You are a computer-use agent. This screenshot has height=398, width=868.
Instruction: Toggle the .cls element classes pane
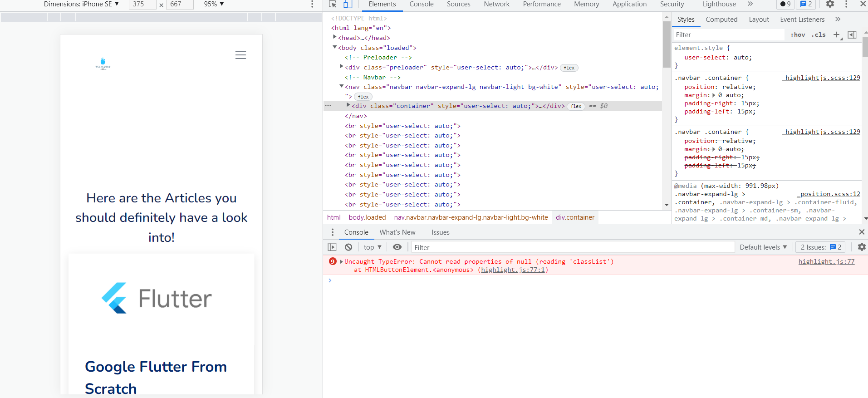tap(819, 35)
